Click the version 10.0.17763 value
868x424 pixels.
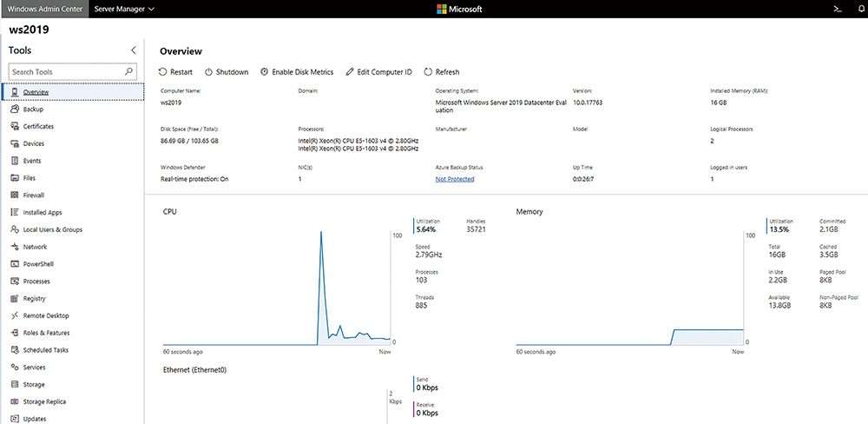[589, 103]
